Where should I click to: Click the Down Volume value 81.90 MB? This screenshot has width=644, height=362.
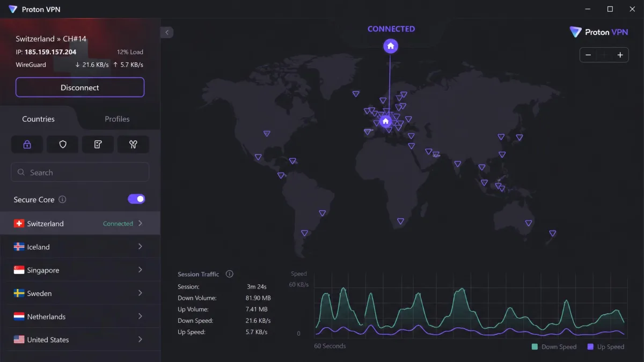(259, 298)
